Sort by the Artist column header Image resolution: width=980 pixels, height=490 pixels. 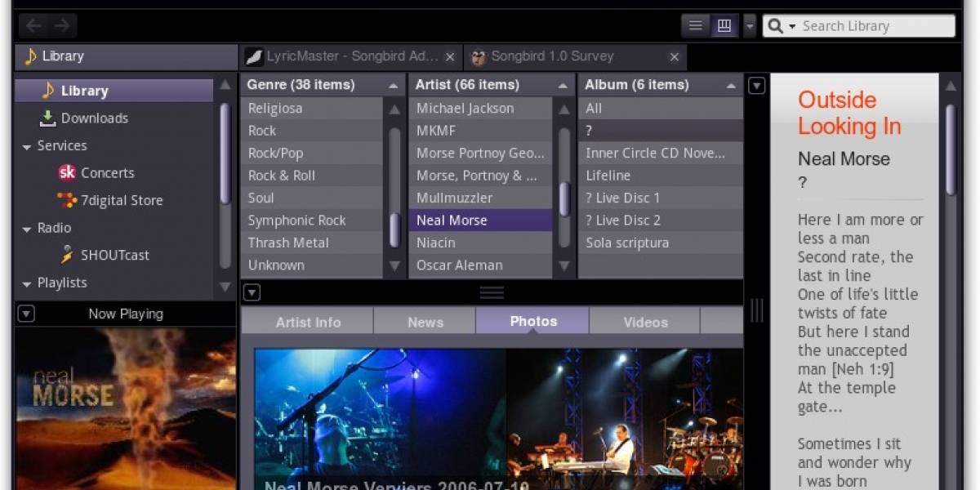pyautogui.click(x=492, y=85)
